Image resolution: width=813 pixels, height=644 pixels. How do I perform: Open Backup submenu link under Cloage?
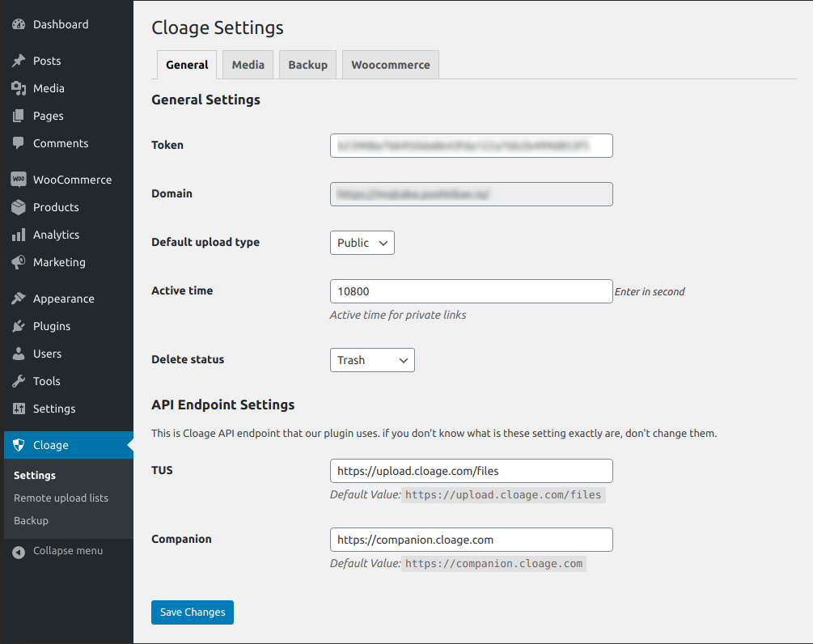click(x=31, y=520)
